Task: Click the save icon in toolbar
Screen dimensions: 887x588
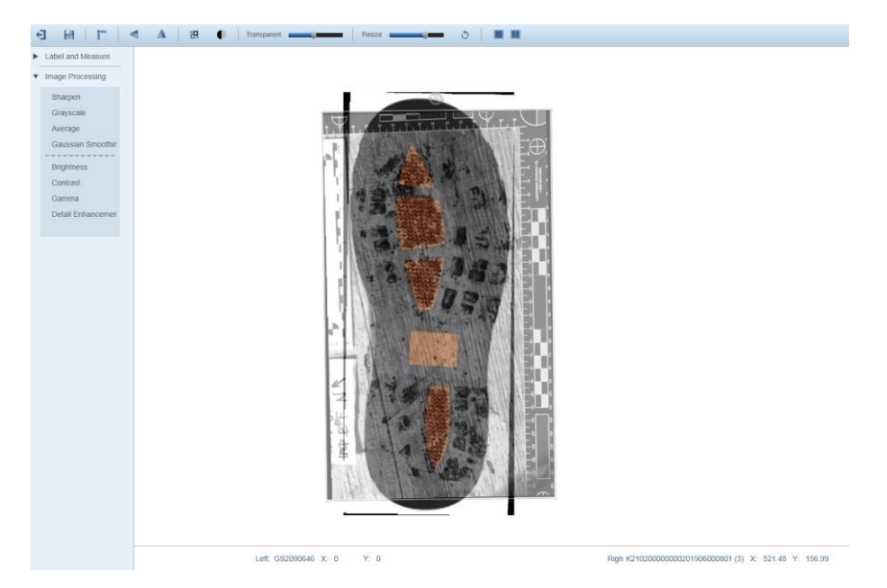Action: coord(68,35)
